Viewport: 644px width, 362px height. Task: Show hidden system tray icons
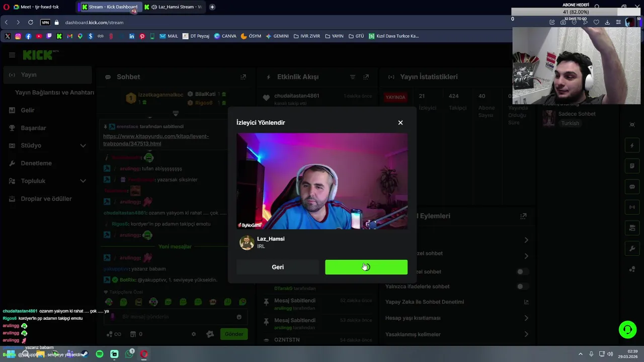pyautogui.click(x=580, y=354)
